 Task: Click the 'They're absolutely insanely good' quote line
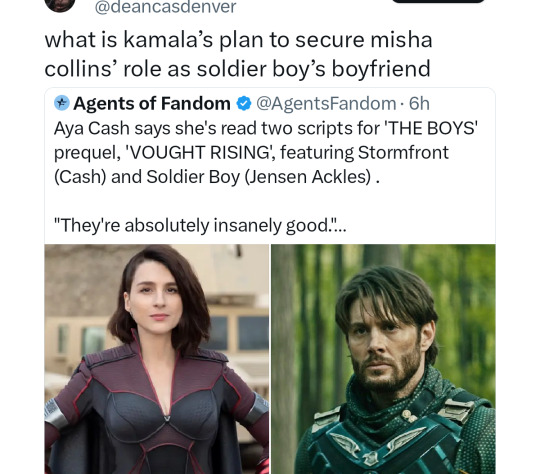200,226
